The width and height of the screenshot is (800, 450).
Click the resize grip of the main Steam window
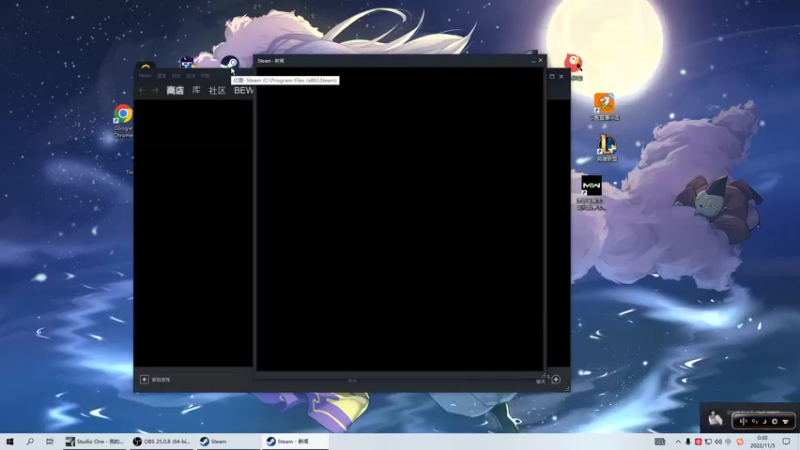coord(567,389)
